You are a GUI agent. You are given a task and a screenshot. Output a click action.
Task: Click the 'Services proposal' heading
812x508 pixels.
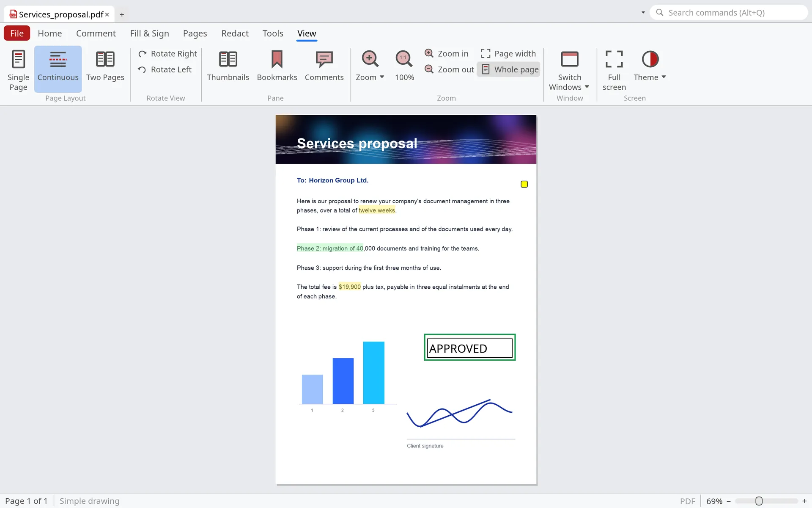point(357,144)
